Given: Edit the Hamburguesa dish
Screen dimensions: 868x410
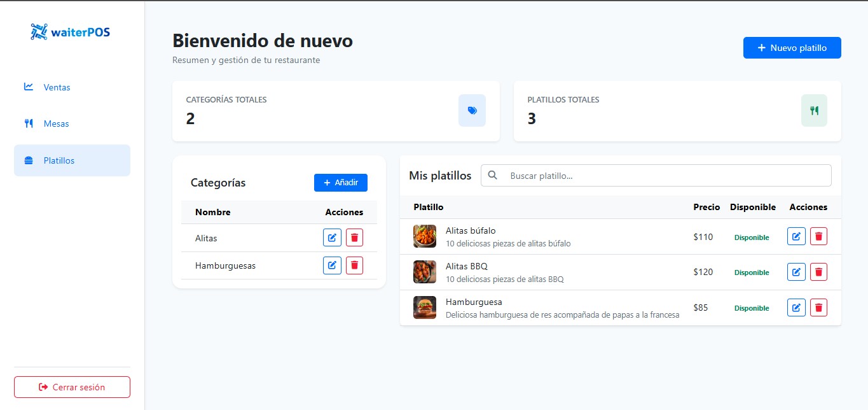Looking at the screenshot, I should (x=796, y=307).
